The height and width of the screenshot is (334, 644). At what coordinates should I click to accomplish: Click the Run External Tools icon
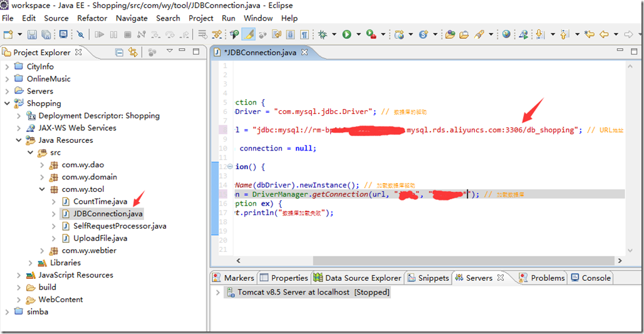point(371,34)
